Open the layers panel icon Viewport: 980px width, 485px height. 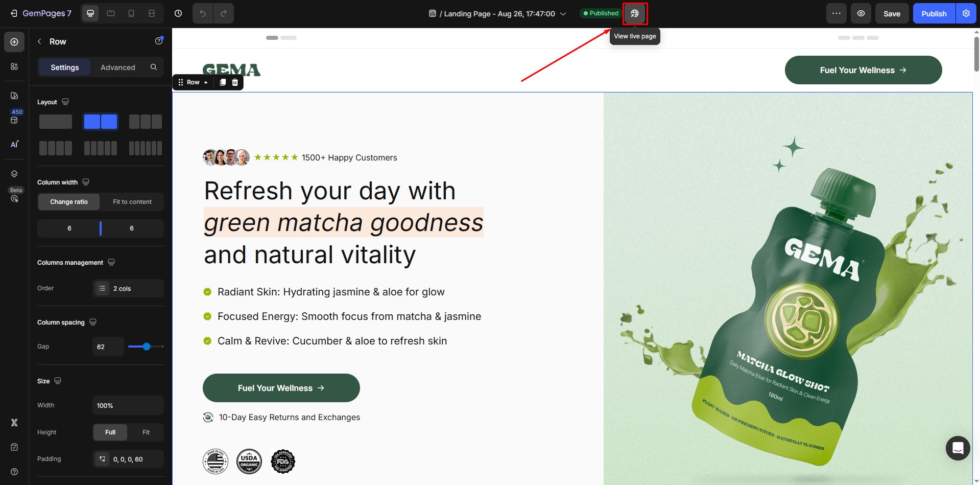pyautogui.click(x=14, y=174)
